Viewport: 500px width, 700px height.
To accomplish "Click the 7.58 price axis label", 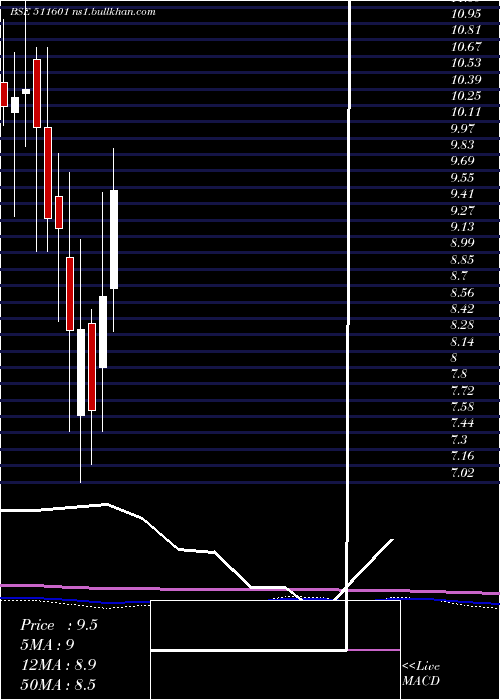I will 462,407.
